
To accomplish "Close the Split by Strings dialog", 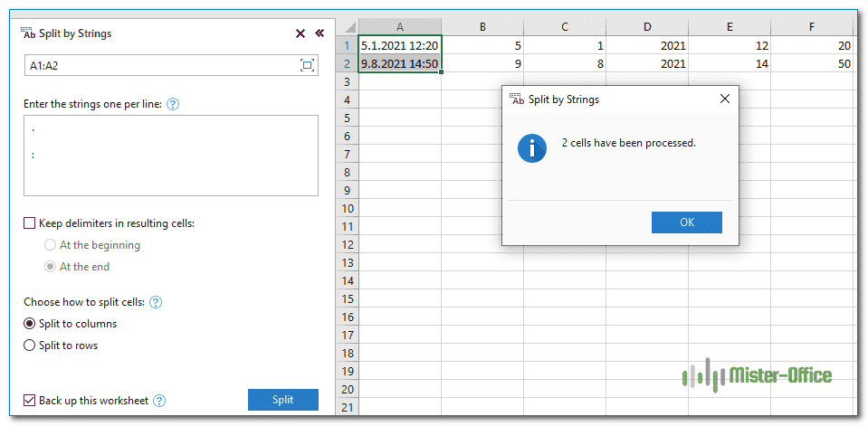I will (724, 99).
